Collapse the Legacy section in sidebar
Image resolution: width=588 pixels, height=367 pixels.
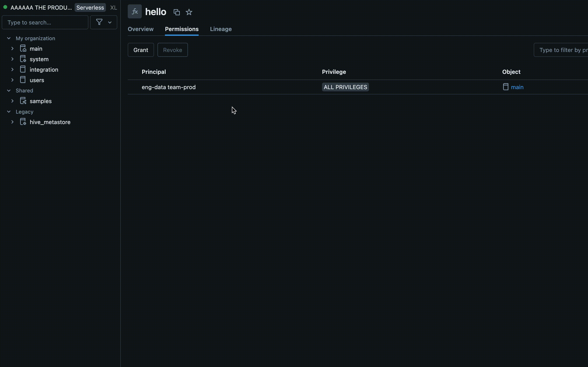tap(9, 111)
